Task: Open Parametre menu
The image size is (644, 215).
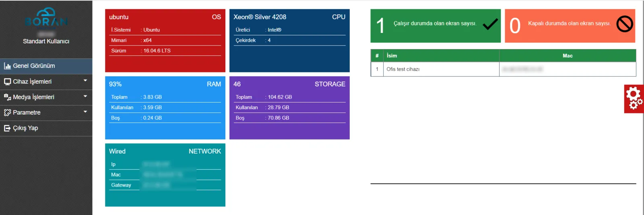Action: pyautogui.click(x=46, y=113)
